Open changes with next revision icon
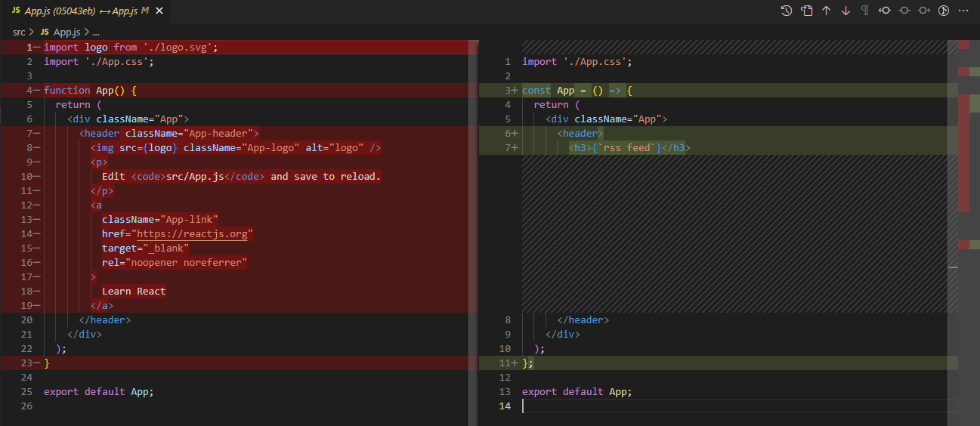 [x=924, y=11]
